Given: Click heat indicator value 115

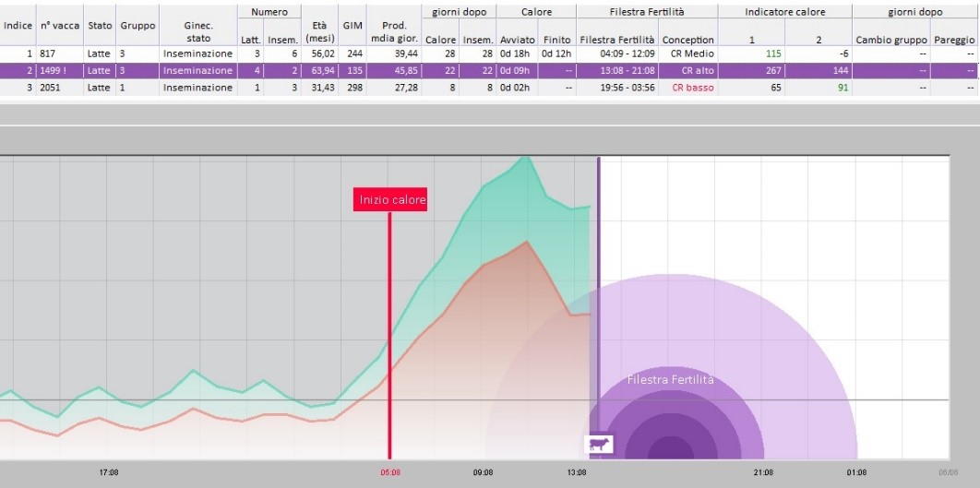Looking at the screenshot, I should (x=773, y=54).
